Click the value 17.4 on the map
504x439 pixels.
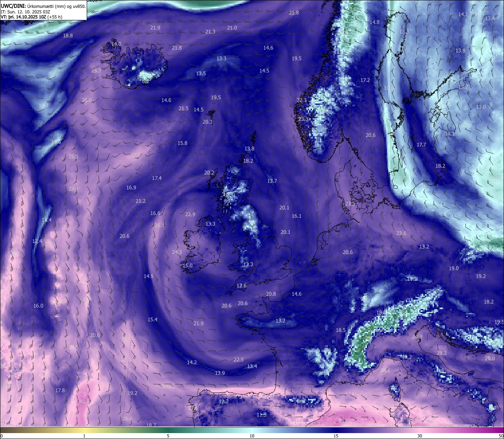[157, 178]
